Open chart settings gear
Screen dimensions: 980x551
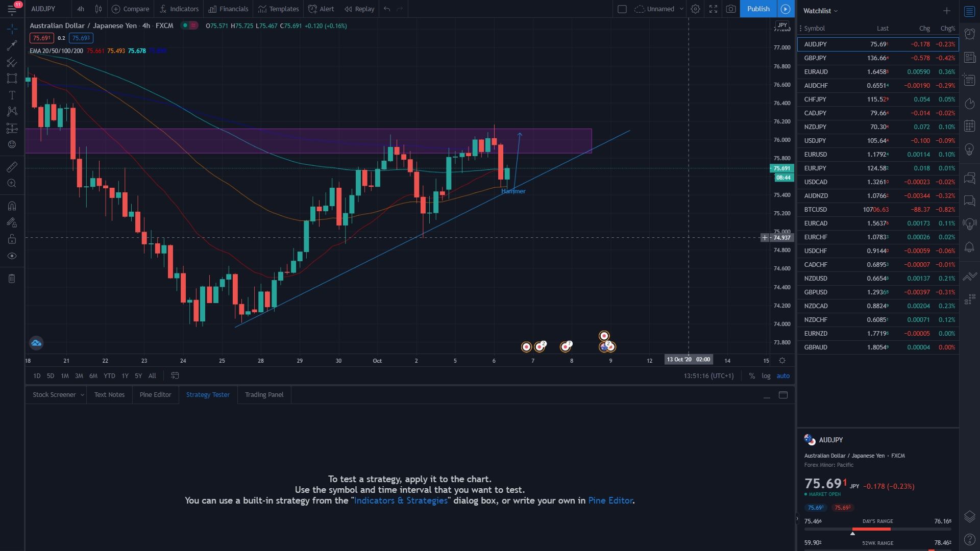[695, 9]
